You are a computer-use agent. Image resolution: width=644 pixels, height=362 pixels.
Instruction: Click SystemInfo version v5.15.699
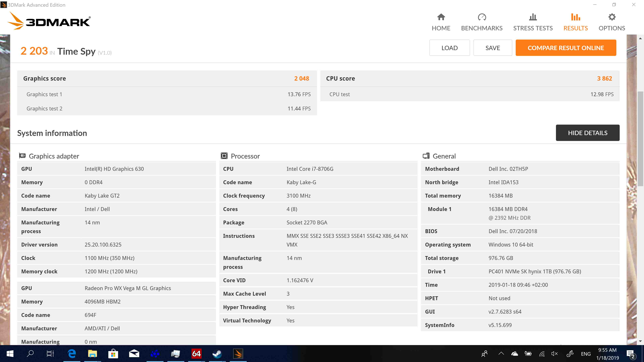point(500,325)
